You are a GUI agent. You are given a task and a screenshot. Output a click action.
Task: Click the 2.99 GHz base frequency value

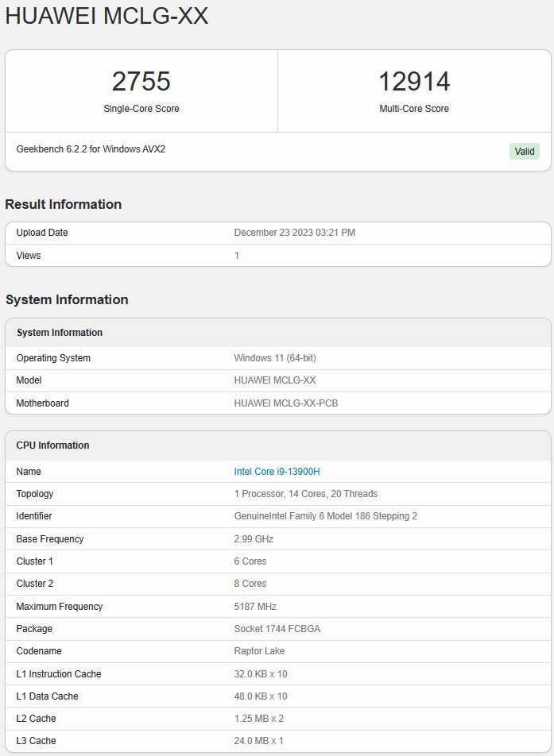[254, 539]
